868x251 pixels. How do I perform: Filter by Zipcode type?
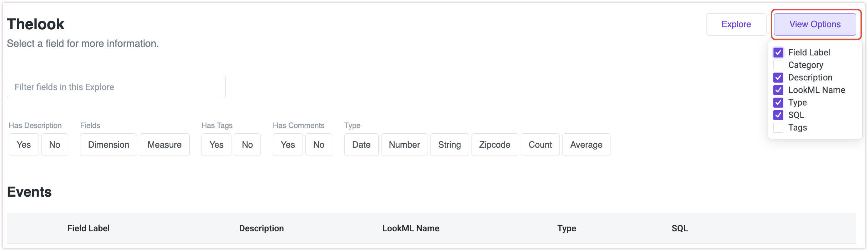pos(494,145)
